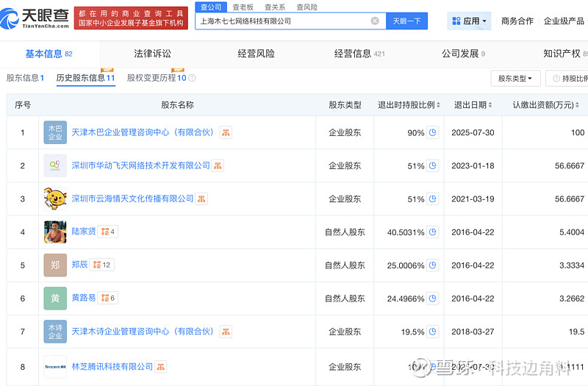Open the 法律诉讼 tab
This screenshot has width=588, height=386.
tap(152, 54)
